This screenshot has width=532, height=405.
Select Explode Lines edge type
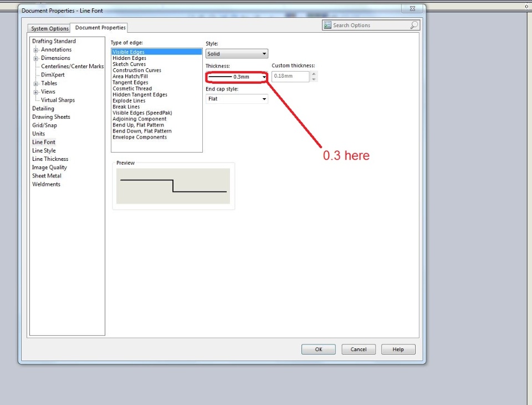[x=129, y=101]
